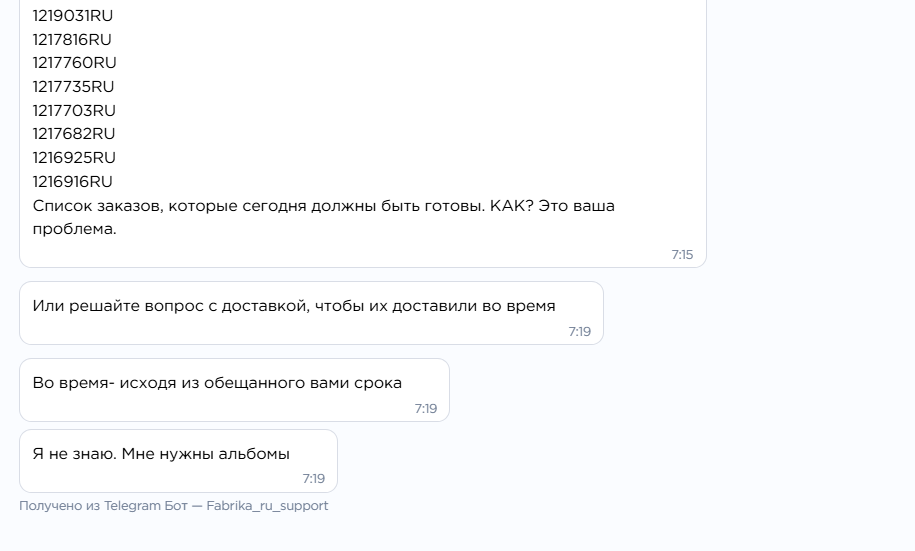Click the timestamp of the 'нужны альбомы' message

313,479
